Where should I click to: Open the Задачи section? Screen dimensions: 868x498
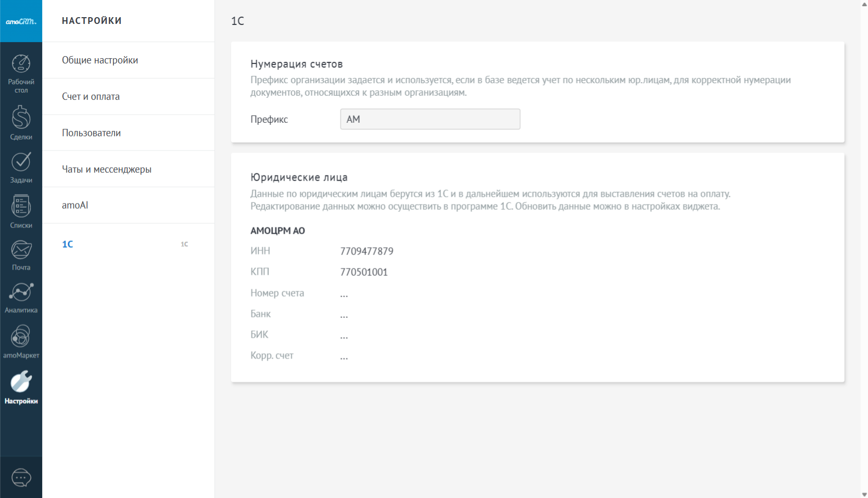tap(21, 168)
